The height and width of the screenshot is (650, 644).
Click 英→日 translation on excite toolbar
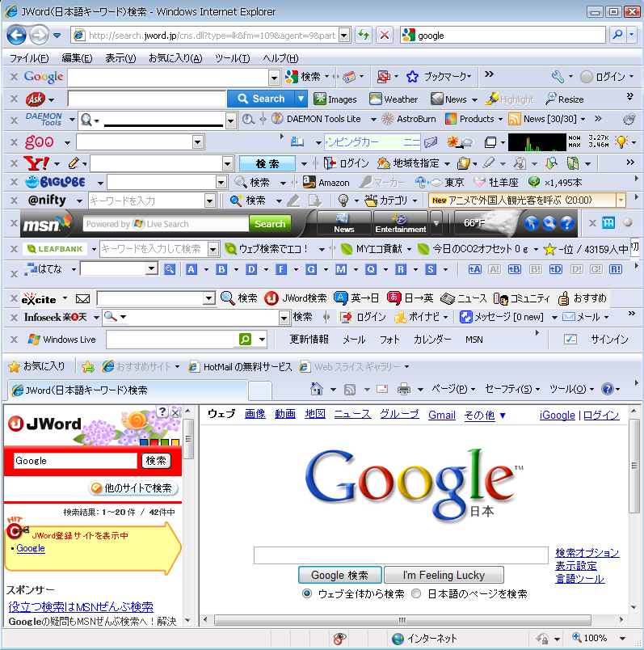pos(356,298)
